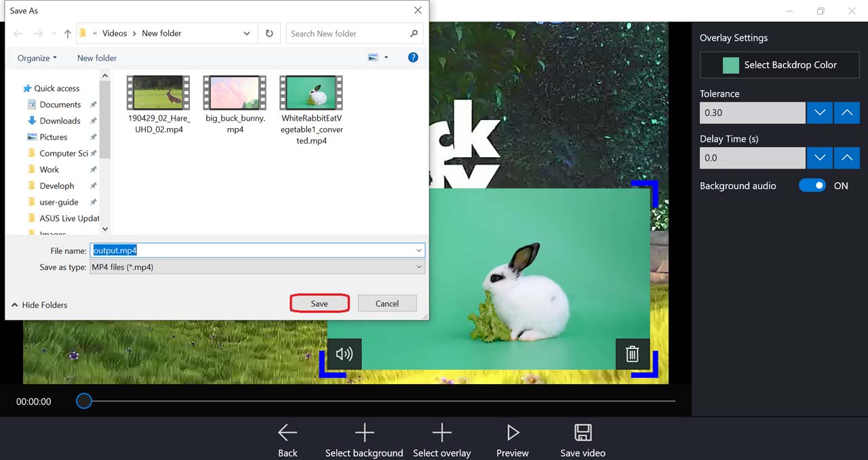Click the Save button in dialog

[319, 304]
